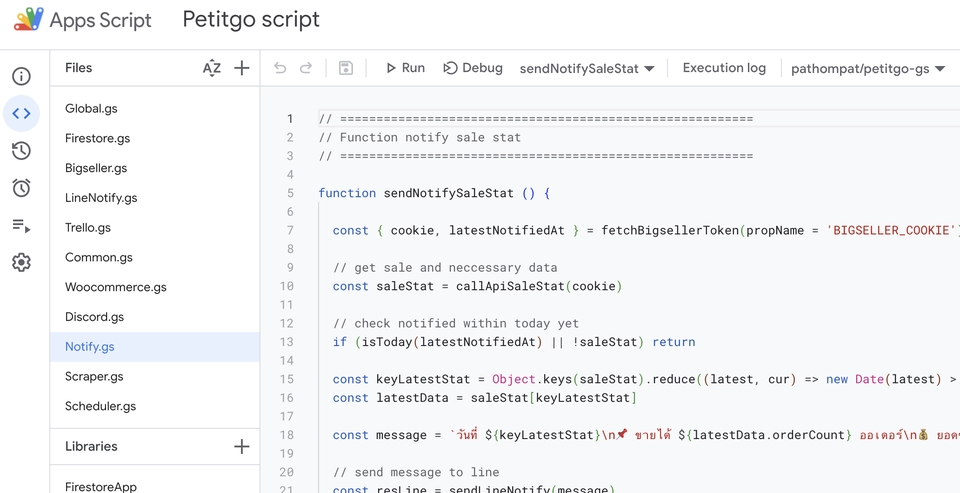Click the Libraries section header
This screenshot has height=493, width=960.
point(91,446)
